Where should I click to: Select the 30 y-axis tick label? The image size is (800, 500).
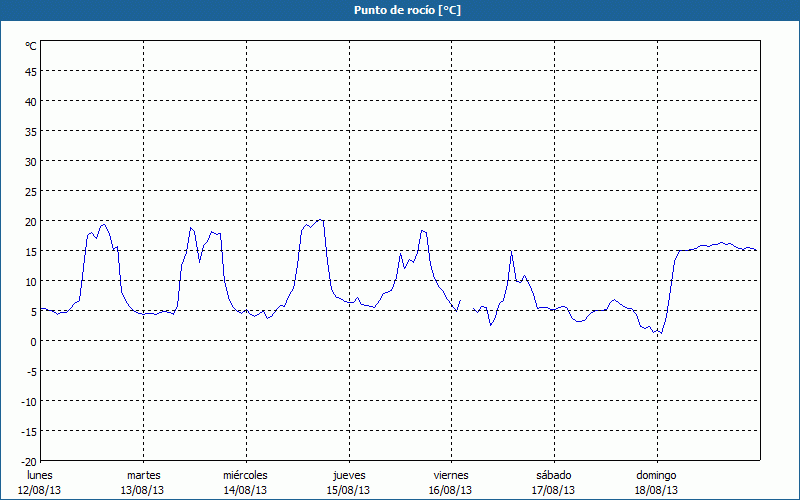pyautogui.click(x=30, y=161)
